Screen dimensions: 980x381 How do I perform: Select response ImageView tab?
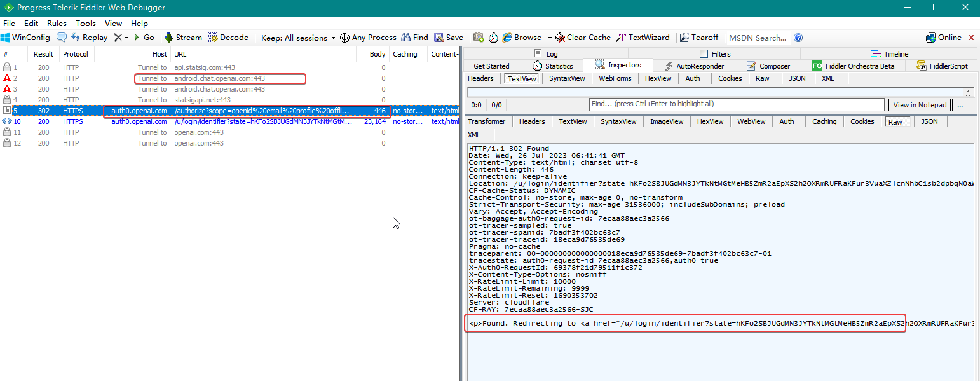pos(667,121)
